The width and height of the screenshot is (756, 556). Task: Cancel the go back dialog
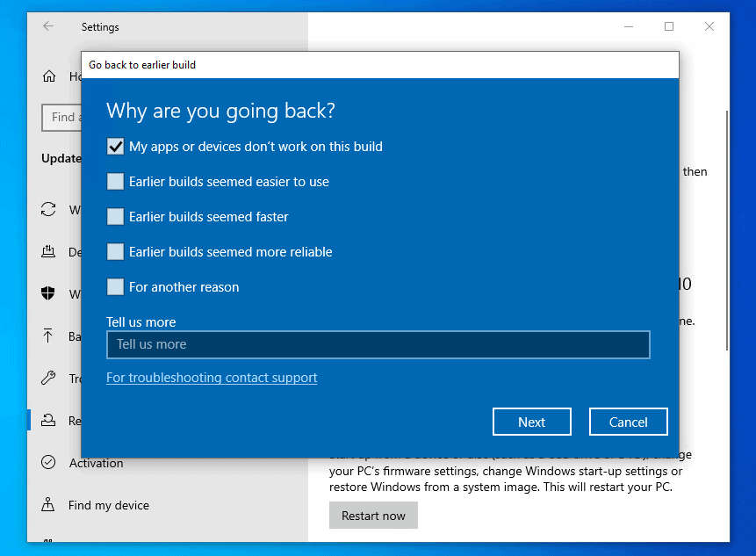coord(628,422)
